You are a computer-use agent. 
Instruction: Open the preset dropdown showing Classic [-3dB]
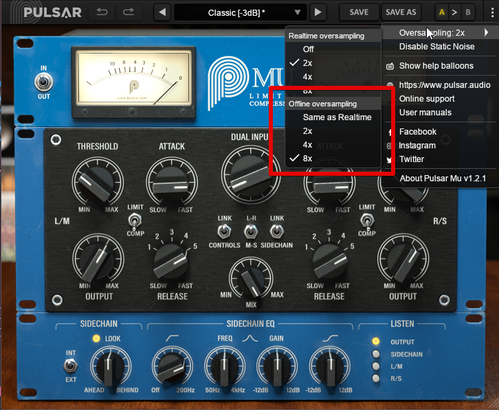[x=240, y=13]
